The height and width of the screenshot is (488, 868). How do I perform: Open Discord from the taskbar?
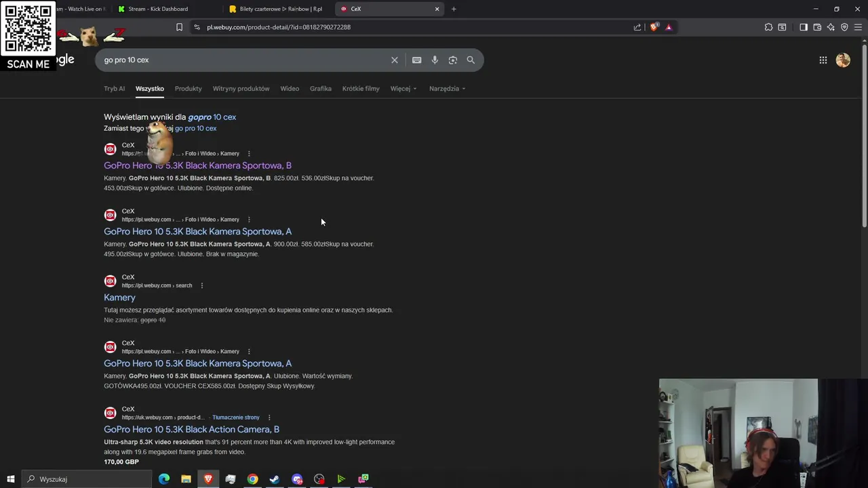point(297,479)
